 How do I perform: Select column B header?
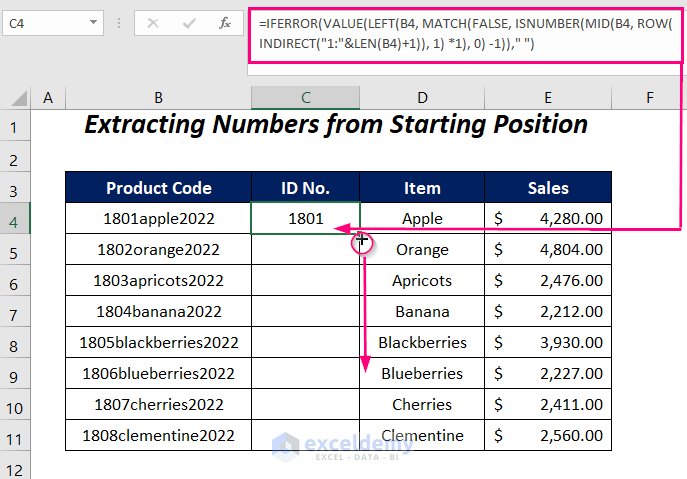click(158, 97)
